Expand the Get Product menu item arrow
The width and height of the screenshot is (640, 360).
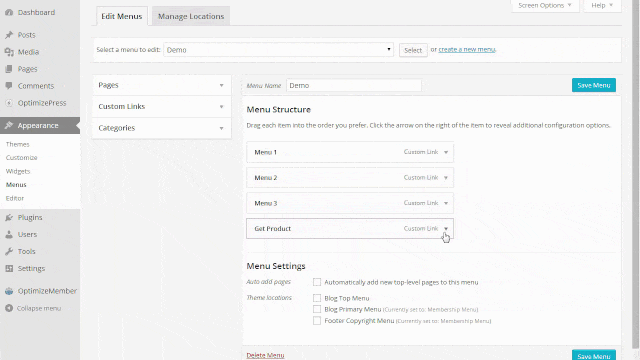(x=446, y=229)
